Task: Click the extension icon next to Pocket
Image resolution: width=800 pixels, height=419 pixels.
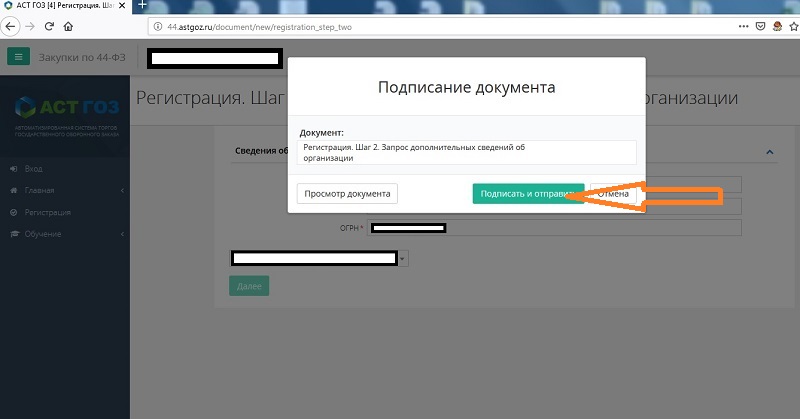Action: pyautogui.click(x=777, y=27)
